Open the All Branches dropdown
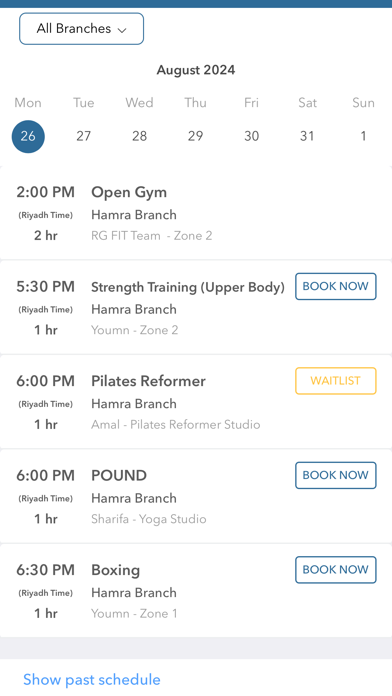Screen dimensions: 392x696 (x=81, y=29)
